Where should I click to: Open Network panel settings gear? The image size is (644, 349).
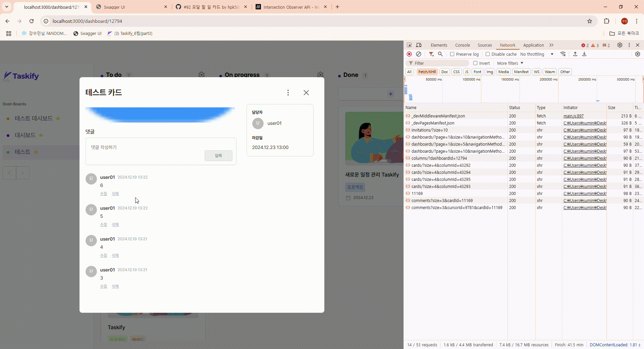(638, 54)
